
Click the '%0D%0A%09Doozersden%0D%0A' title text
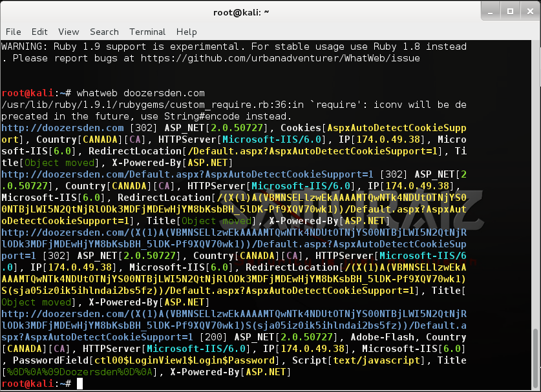pyautogui.click(x=80, y=372)
